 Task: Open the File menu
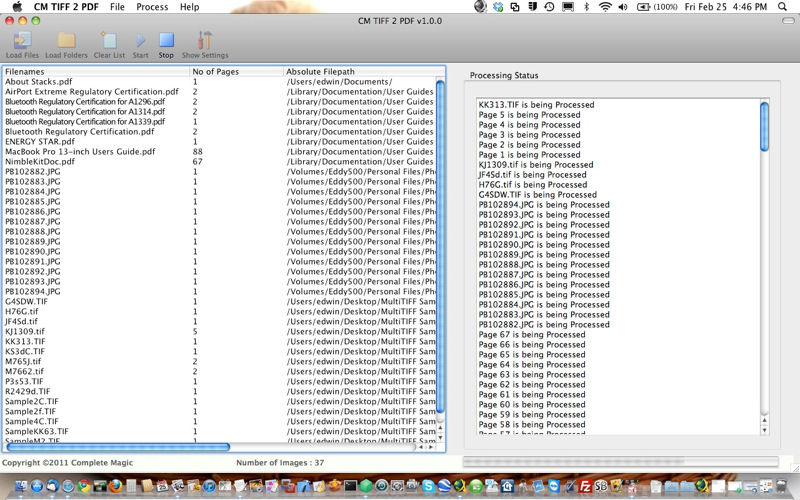(117, 7)
